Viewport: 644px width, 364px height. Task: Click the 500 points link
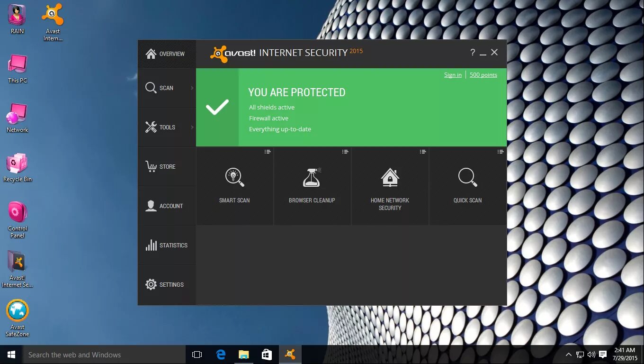(483, 75)
